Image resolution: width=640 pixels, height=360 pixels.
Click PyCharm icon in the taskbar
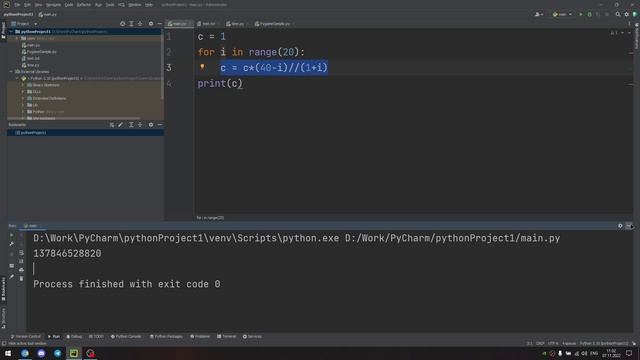74,353
